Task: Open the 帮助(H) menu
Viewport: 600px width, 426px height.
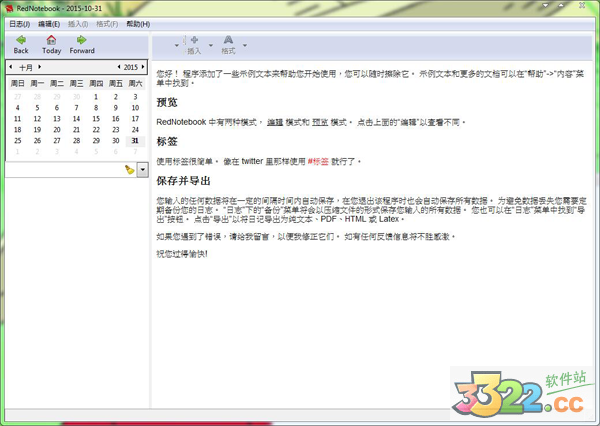Action: coord(139,23)
